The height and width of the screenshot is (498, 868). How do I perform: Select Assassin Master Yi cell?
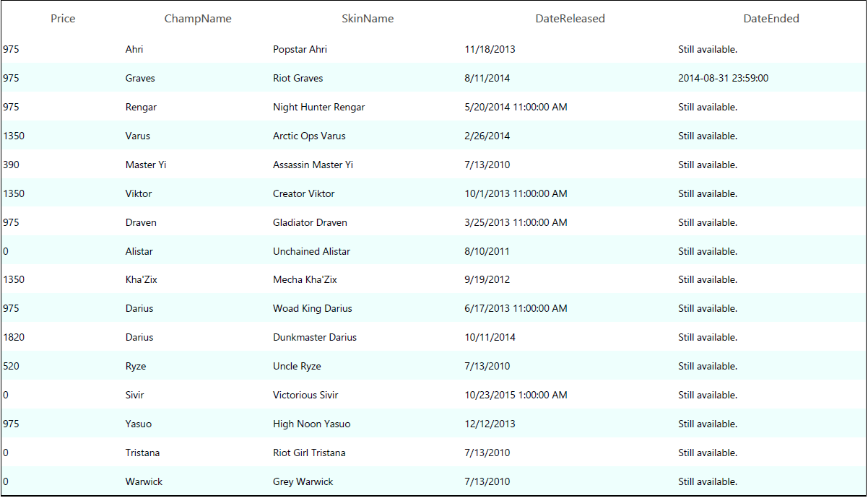click(x=313, y=165)
